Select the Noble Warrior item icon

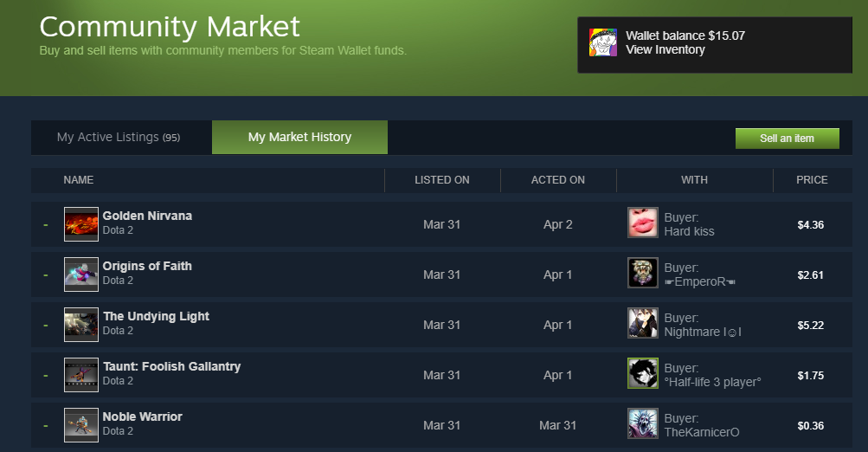(x=81, y=425)
